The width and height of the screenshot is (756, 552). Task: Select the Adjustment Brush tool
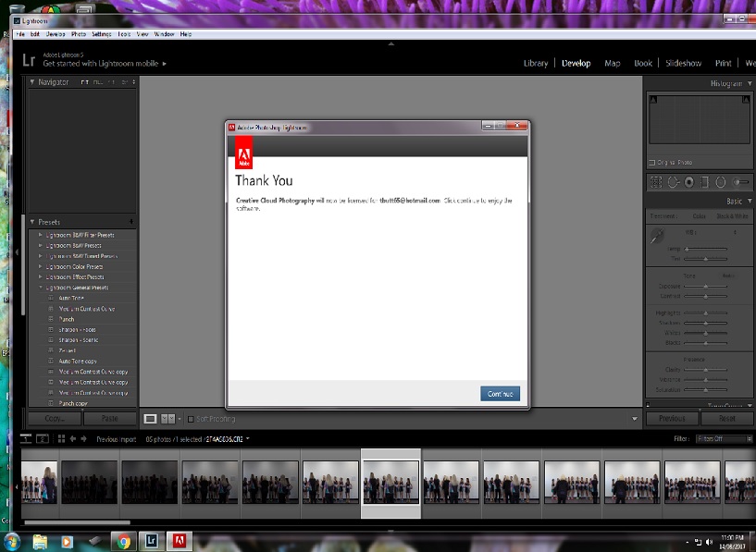740,182
